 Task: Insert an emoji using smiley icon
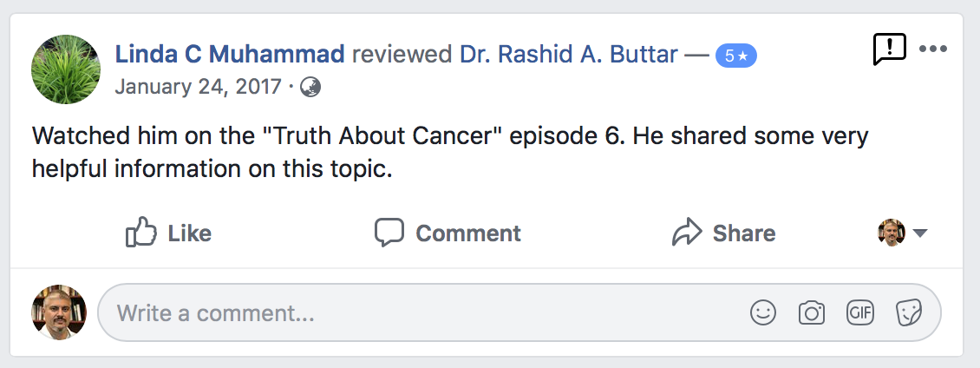763,312
